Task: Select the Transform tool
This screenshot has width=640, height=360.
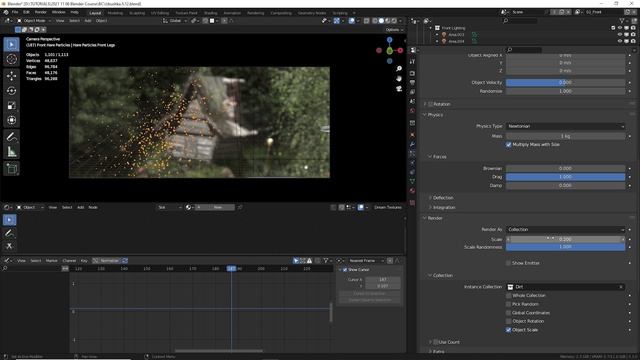Action: coord(11,120)
